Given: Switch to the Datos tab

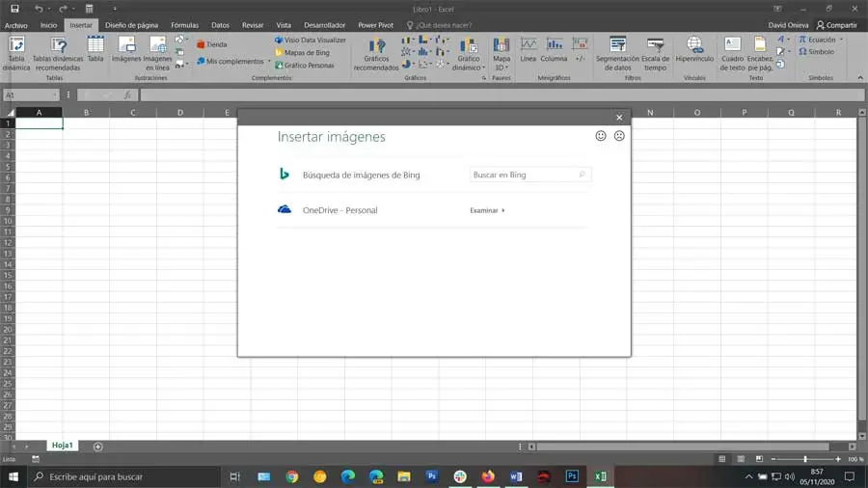Looking at the screenshot, I should pos(220,25).
